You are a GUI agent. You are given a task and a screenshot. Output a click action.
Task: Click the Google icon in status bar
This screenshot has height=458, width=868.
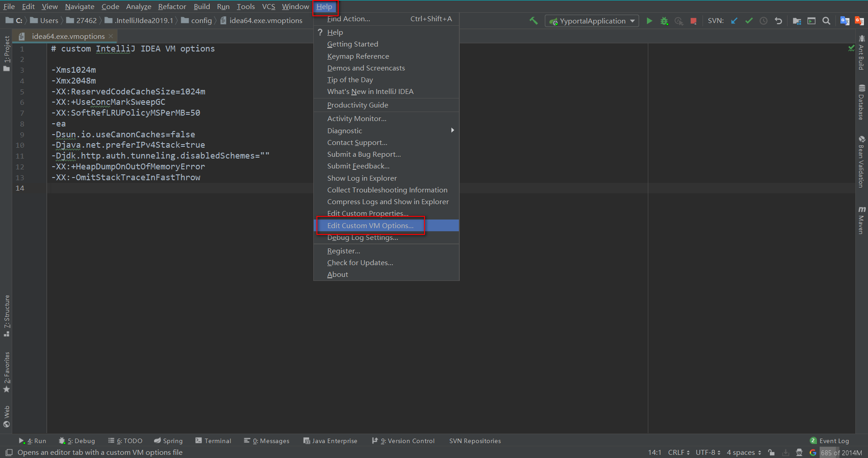point(813,452)
